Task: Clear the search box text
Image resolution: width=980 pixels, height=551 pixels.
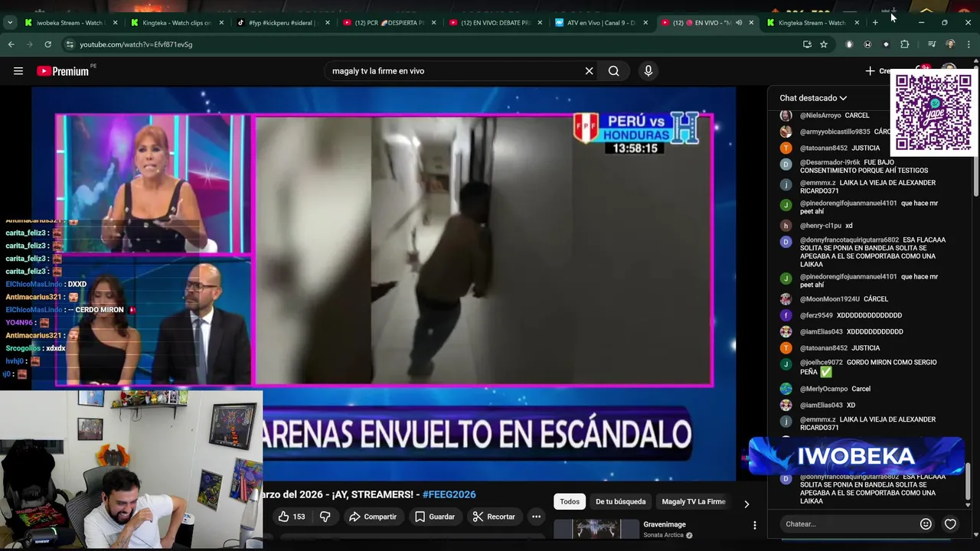Action: 589,71
